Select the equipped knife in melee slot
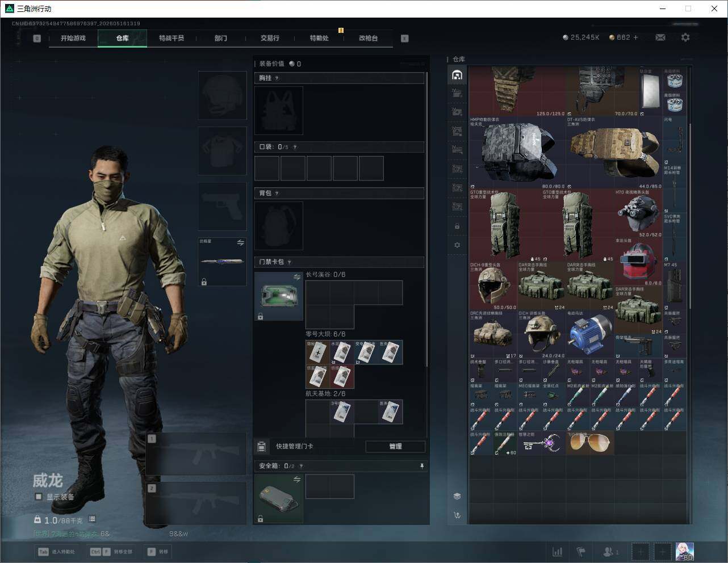The width and height of the screenshot is (728, 563). click(222, 262)
